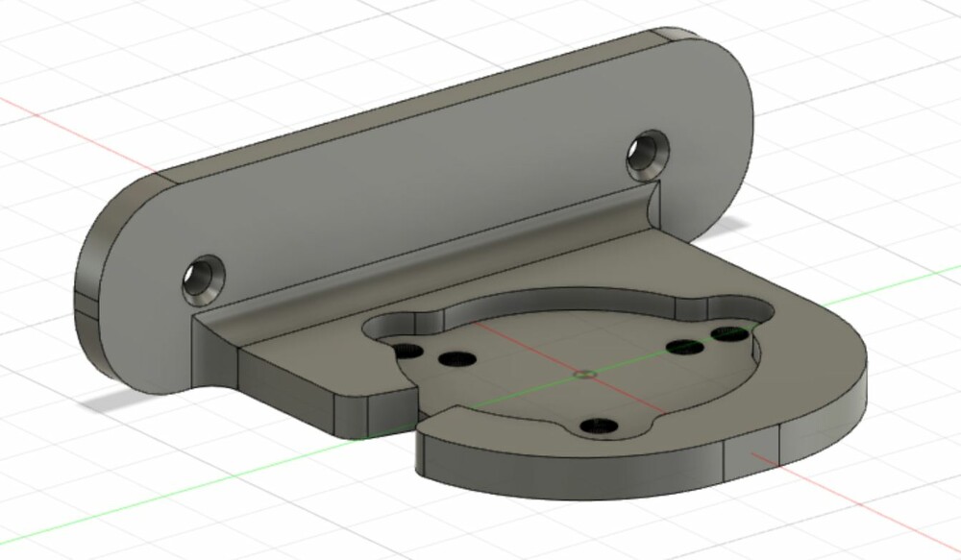Click the bottom center hole of the pocket
The image size is (961, 560).
598,424
